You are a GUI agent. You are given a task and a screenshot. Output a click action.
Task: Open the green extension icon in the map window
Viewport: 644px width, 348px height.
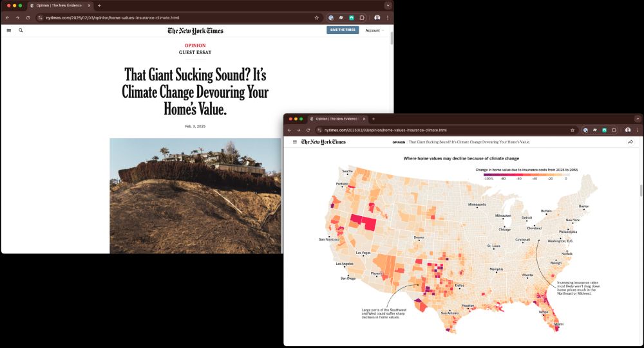coord(604,130)
